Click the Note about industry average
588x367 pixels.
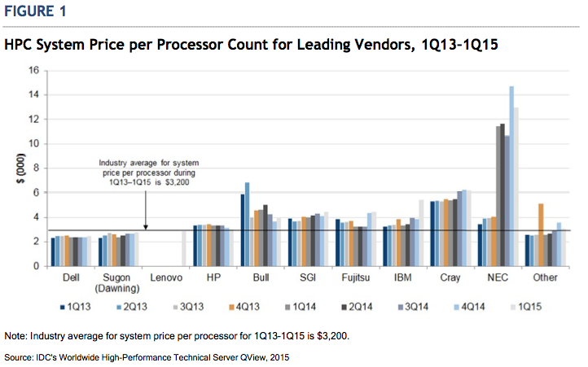click(177, 336)
